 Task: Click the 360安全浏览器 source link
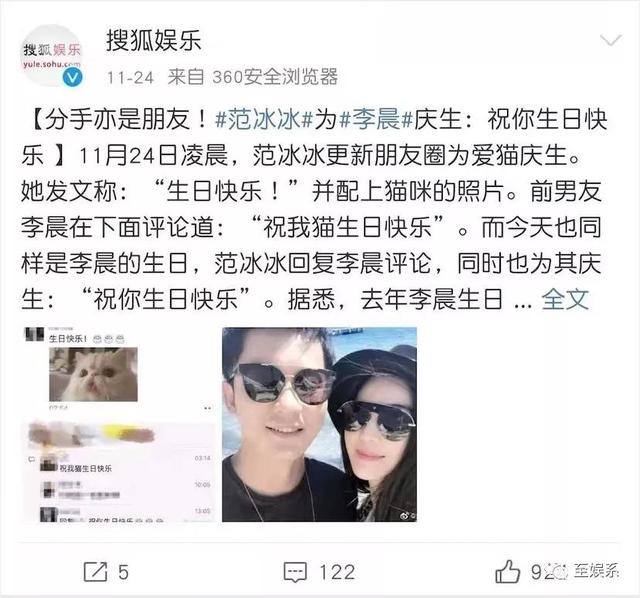(275, 77)
